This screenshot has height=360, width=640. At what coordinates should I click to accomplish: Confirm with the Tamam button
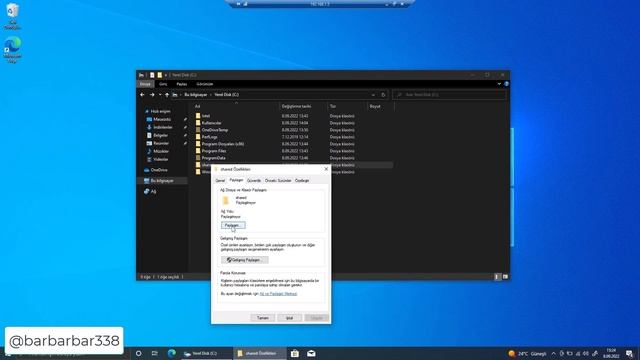pyautogui.click(x=262, y=318)
